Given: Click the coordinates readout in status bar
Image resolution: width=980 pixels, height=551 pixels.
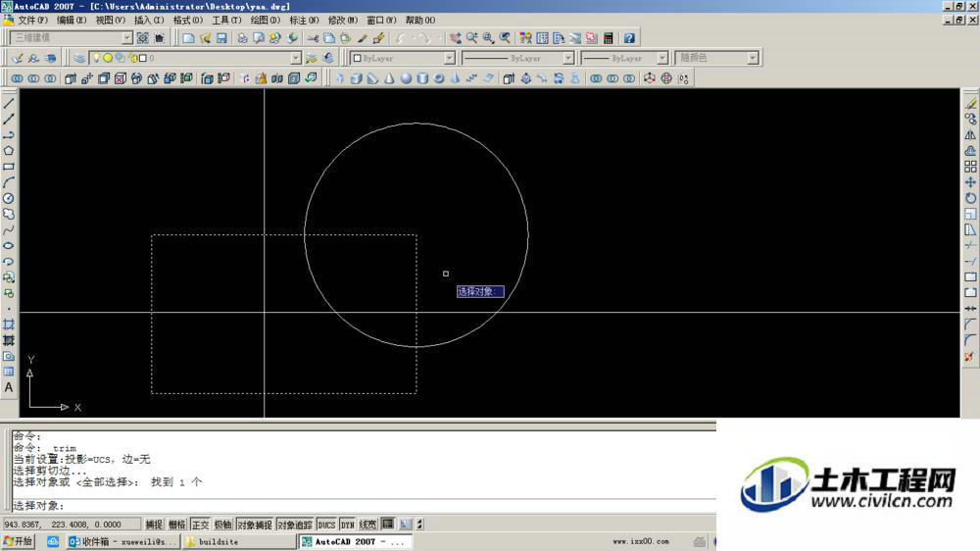Looking at the screenshot, I should (x=72, y=525).
